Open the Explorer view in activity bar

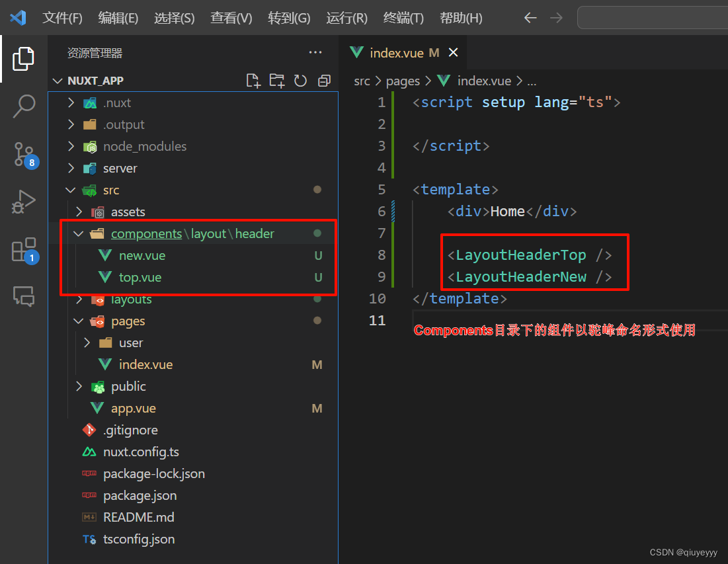[23, 58]
